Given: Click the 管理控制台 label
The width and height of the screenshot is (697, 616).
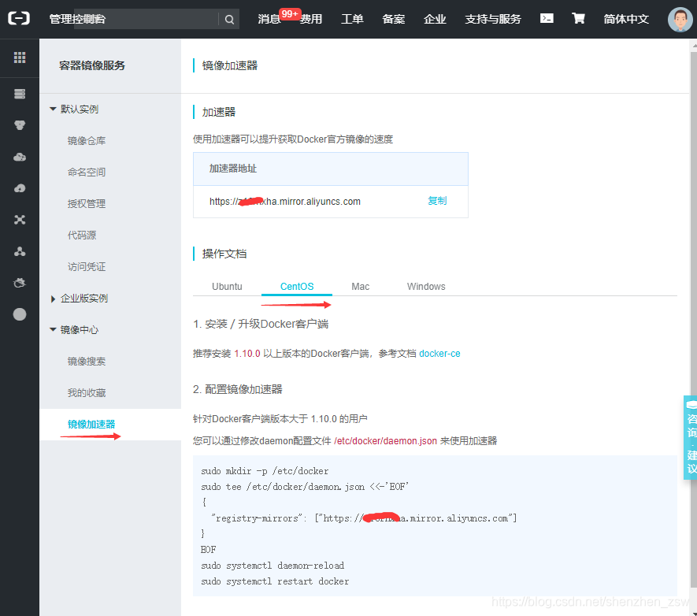Looking at the screenshot, I should [77, 19].
